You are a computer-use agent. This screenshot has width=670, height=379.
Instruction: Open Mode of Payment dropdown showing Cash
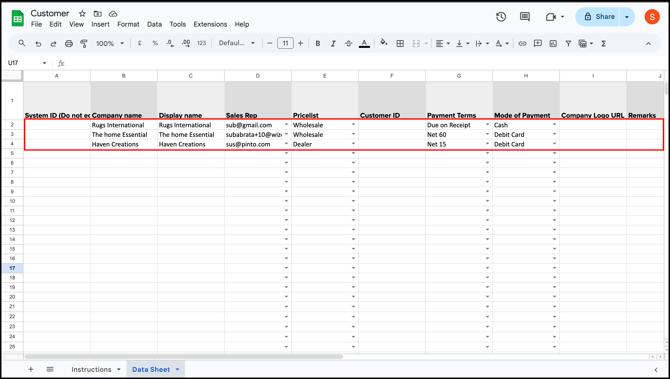(x=555, y=125)
